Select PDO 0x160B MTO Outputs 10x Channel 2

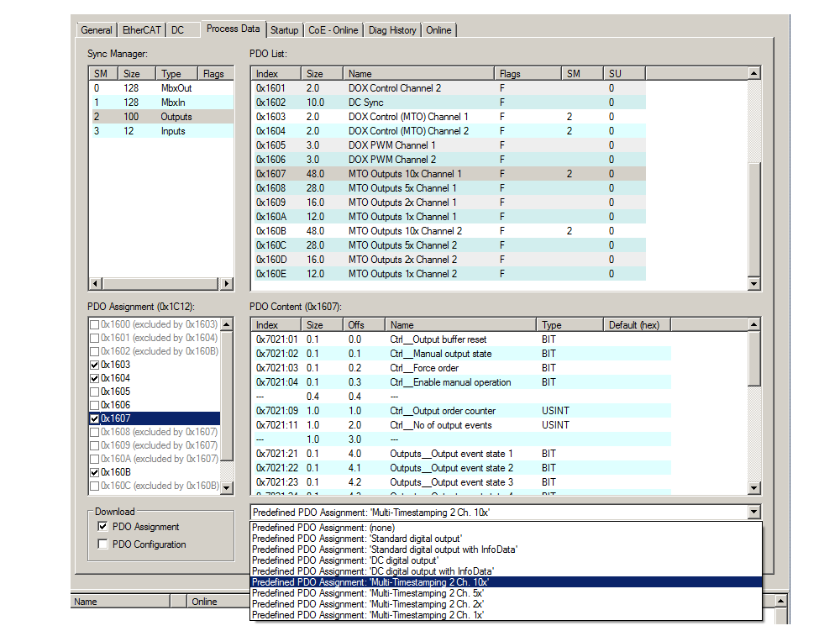tap(449, 231)
